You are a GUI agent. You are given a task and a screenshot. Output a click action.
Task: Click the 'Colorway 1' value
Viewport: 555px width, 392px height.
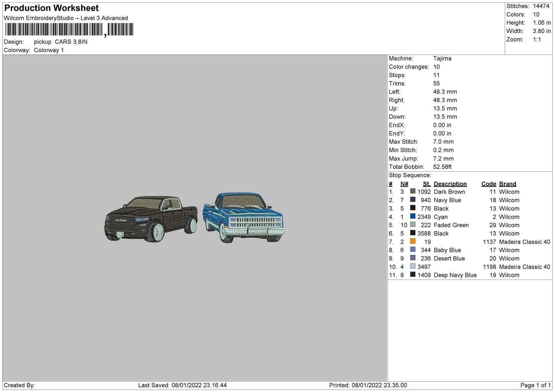[49, 50]
